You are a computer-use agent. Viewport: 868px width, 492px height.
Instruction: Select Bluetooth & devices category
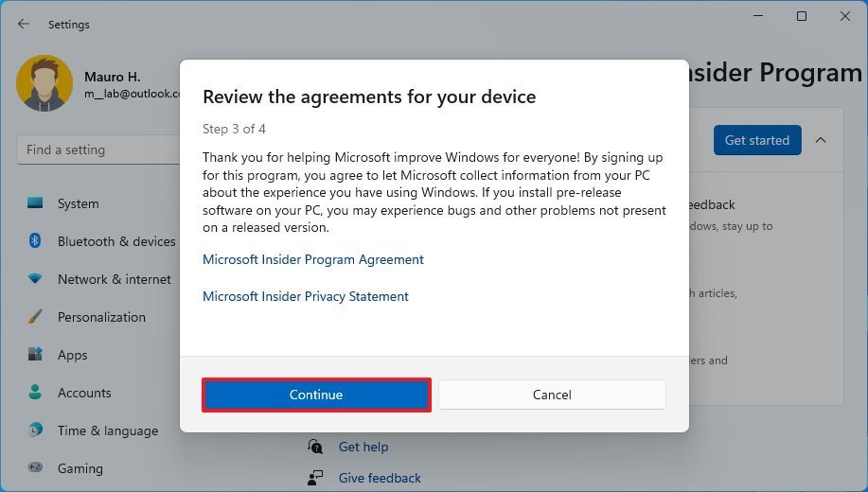click(x=116, y=241)
